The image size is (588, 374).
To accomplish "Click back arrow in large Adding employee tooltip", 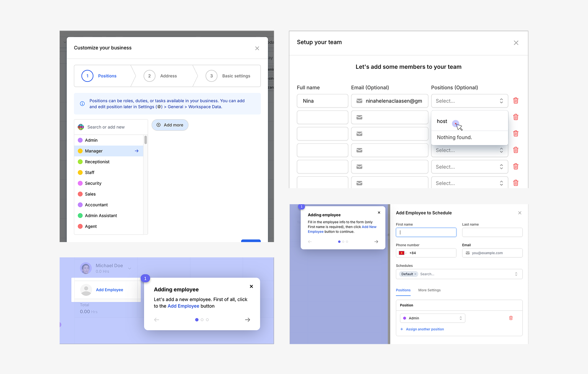I will [x=157, y=320].
